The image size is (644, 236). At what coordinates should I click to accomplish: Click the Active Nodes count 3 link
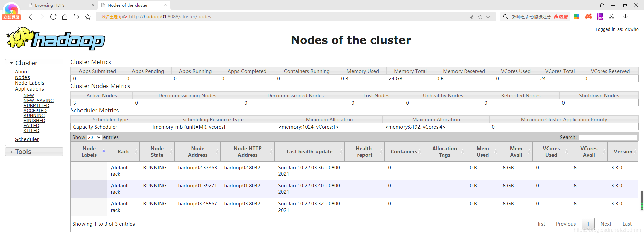tap(75, 103)
